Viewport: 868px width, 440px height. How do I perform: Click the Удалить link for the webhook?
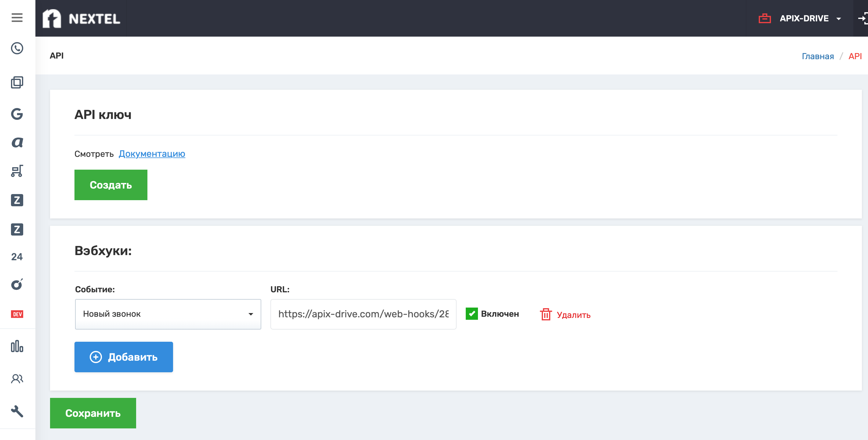point(573,315)
